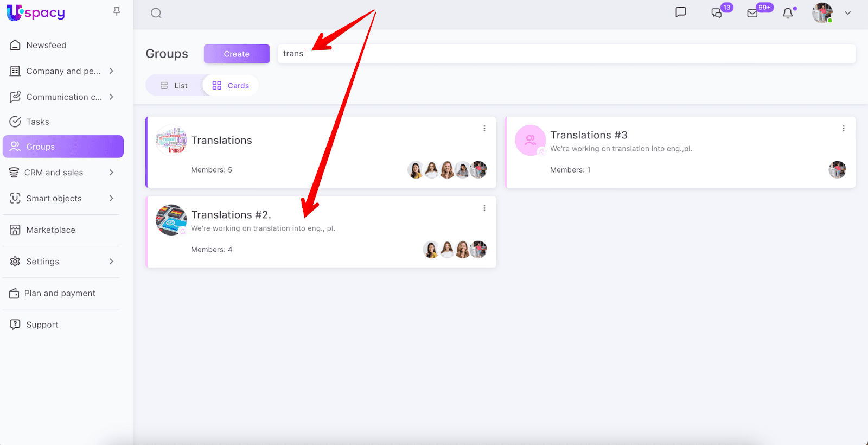Open three-dot menu on Translations #3
Image resolution: width=868 pixels, height=445 pixels.
[x=844, y=129]
